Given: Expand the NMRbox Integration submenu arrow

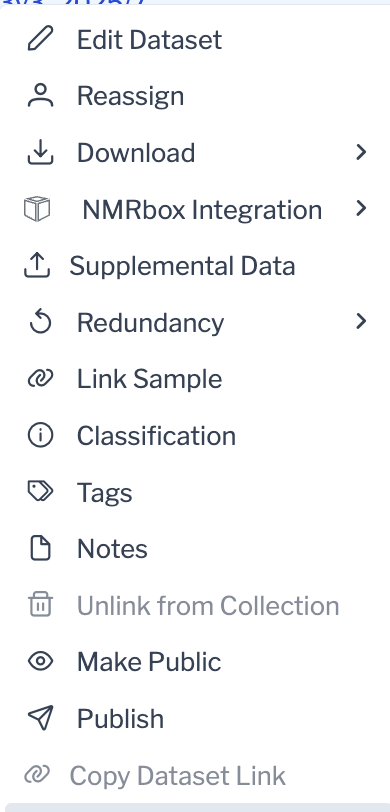Looking at the screenshot, I should (361, 209).
